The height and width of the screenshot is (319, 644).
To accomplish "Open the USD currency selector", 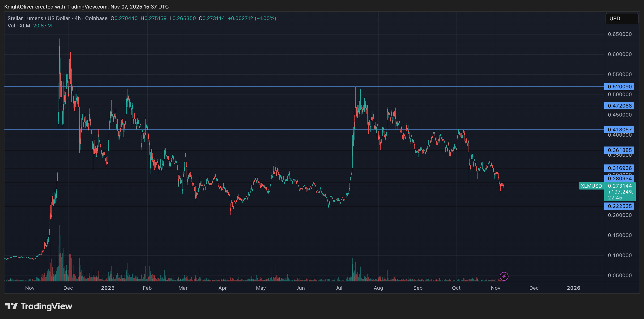I will pyautogui.click(x=622, y=18).
